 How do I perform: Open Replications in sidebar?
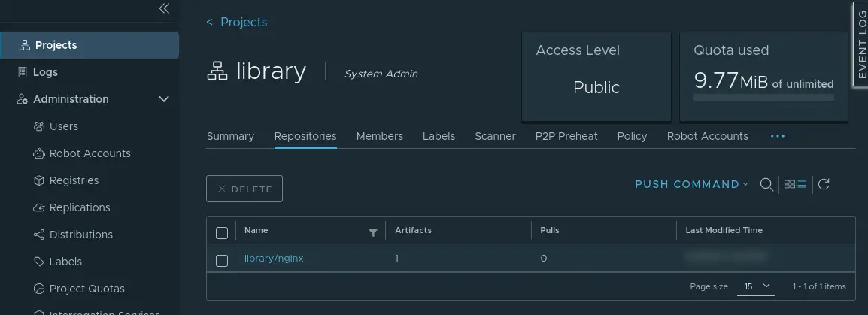pos(80,207)
